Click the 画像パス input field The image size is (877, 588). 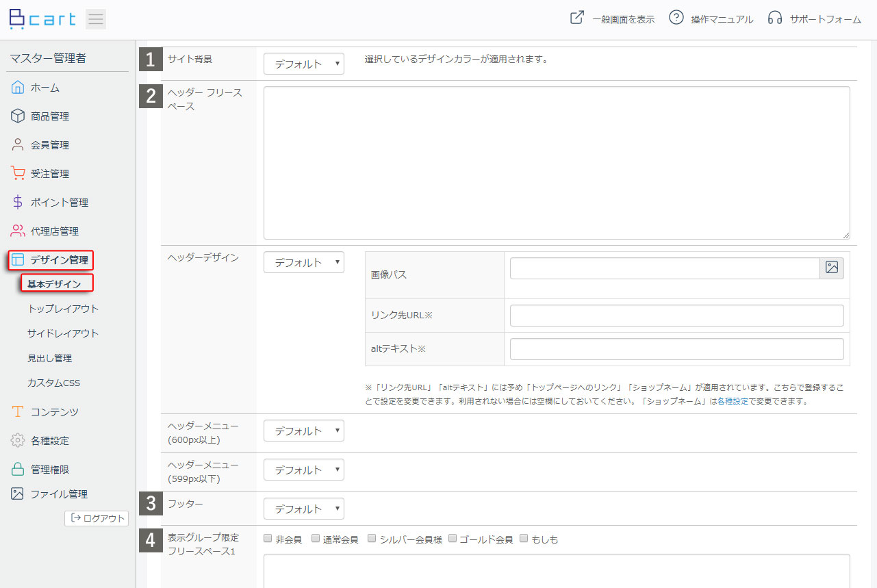[x=665, y=268]
